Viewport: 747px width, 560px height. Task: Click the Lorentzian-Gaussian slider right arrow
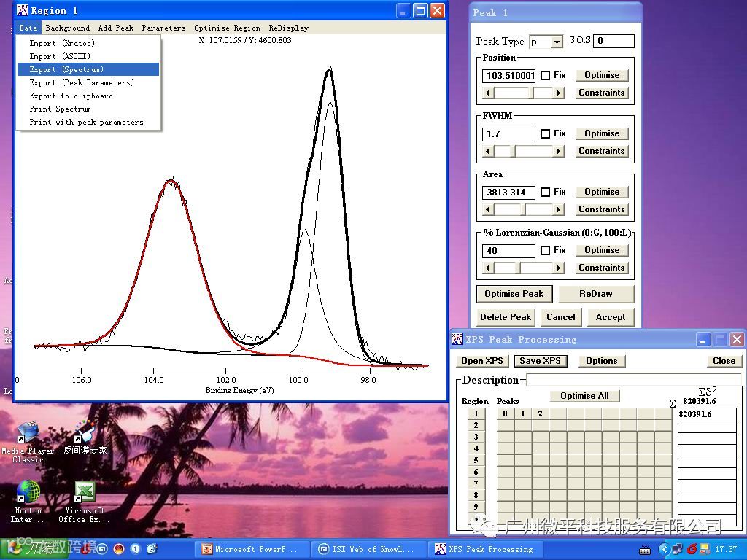559,268
